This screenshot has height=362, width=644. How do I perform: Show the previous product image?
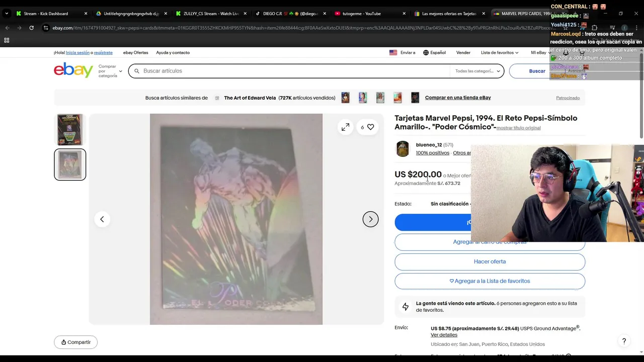point(102,219)
